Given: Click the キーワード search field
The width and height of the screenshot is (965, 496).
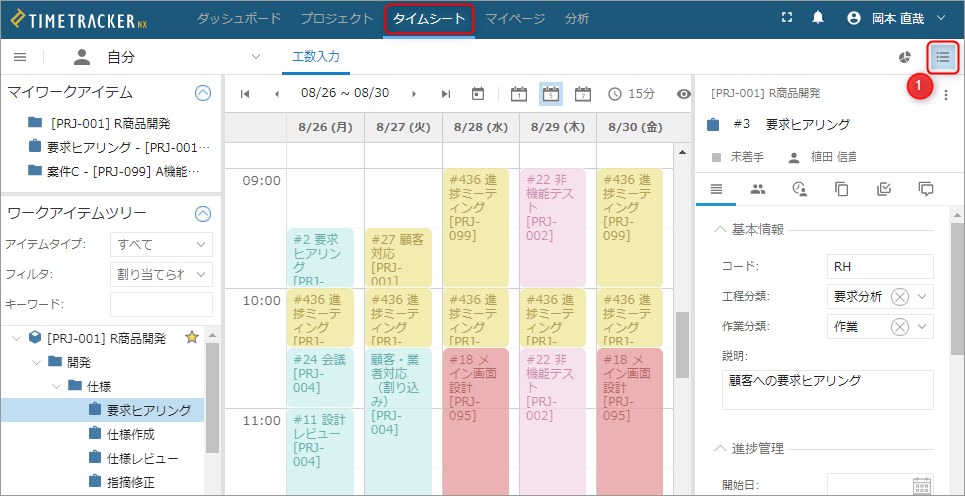Looking at the screenshot, I should (x=161, y=304).
